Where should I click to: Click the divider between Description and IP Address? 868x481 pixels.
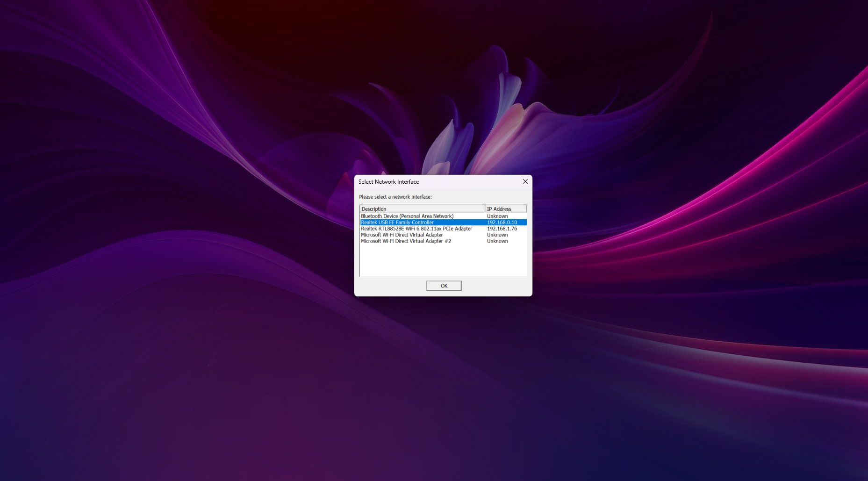[485, 209]
